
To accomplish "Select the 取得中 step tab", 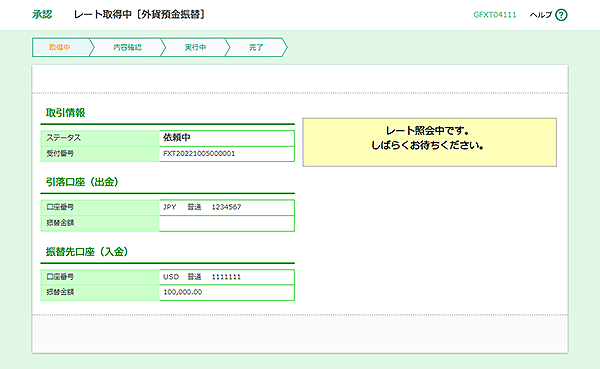I will [x=61, y=47].
